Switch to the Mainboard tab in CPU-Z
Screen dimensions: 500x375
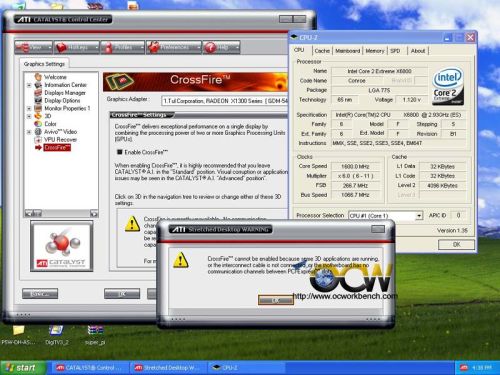coord(348,51)
